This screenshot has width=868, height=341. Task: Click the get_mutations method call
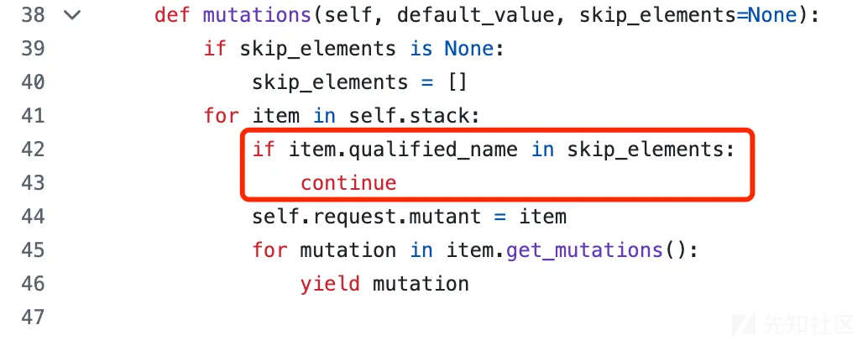(584, 250)
